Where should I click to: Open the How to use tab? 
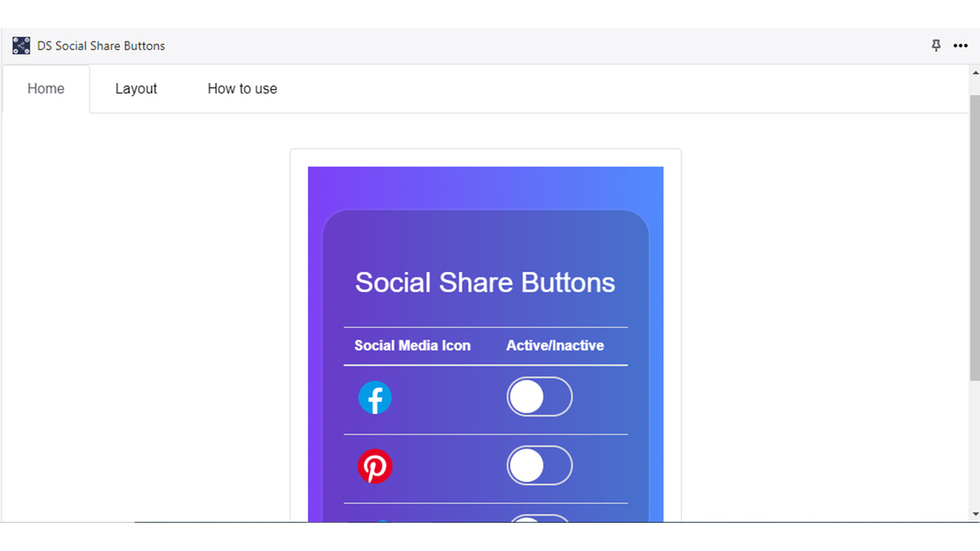click(x=242, y=89)
